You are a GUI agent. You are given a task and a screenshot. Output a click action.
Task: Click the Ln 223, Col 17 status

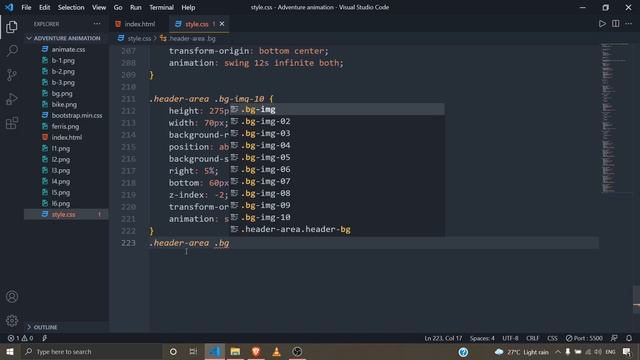click(443, 338)
